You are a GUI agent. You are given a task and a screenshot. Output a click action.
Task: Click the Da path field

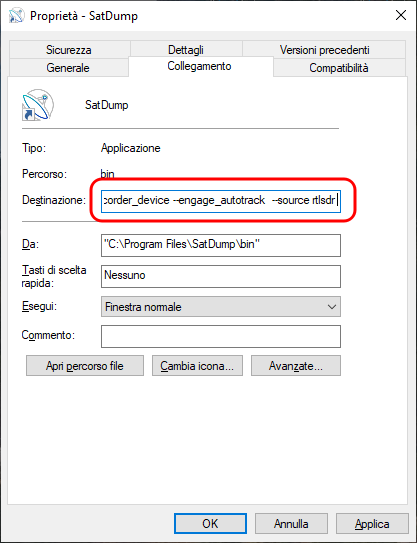click(221, 245)
